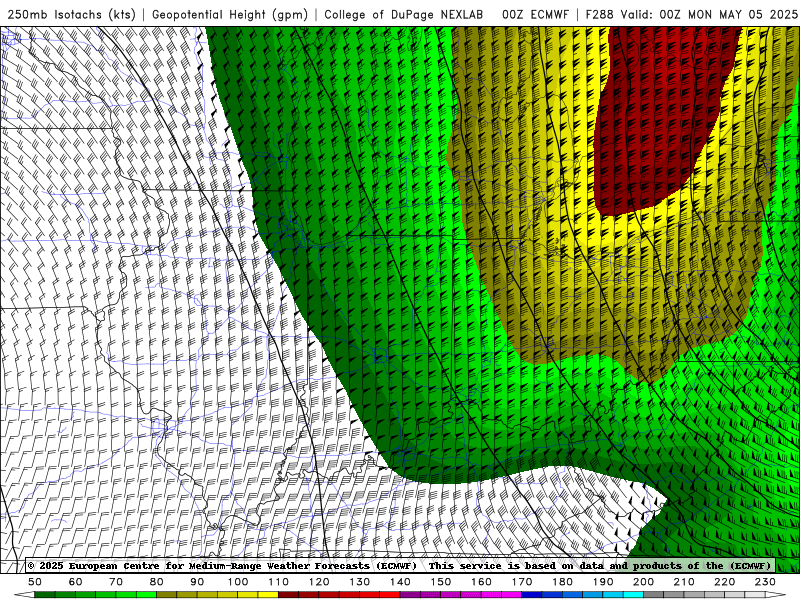
Task: Click the 130 knot legend label
Action: pyautogui.click(x=360, y=582)
